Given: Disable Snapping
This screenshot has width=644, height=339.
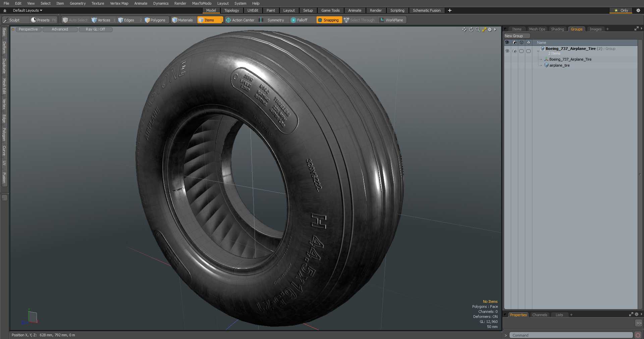Looking at the screenshot, I should pos(329,20).
